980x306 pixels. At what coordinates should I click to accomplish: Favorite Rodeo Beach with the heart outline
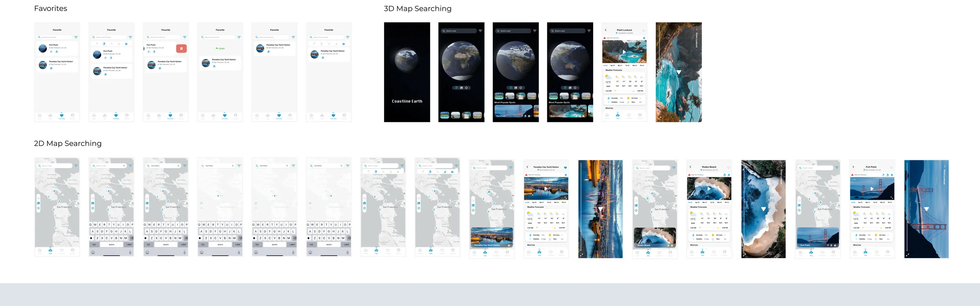728,168
